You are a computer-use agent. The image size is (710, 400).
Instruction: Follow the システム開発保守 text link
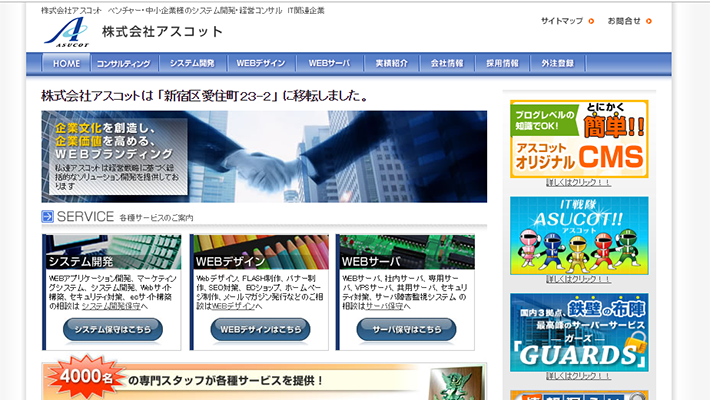[111, 306]
